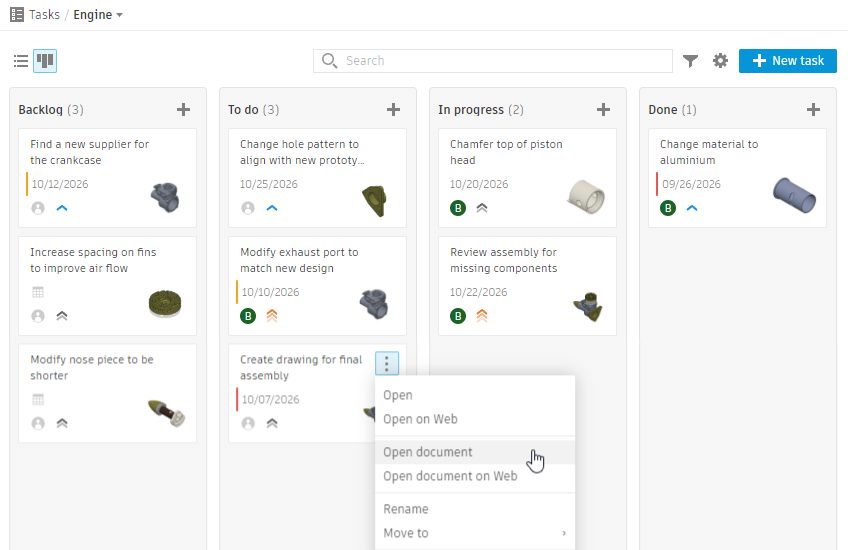Add a task to In progress column
The image size is (848, 550).
pyautogui.click(x=603, y=110)
